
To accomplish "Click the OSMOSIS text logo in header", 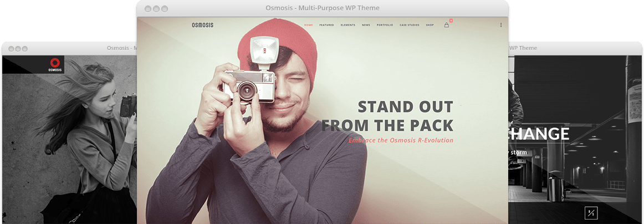I will pos(202,25).
